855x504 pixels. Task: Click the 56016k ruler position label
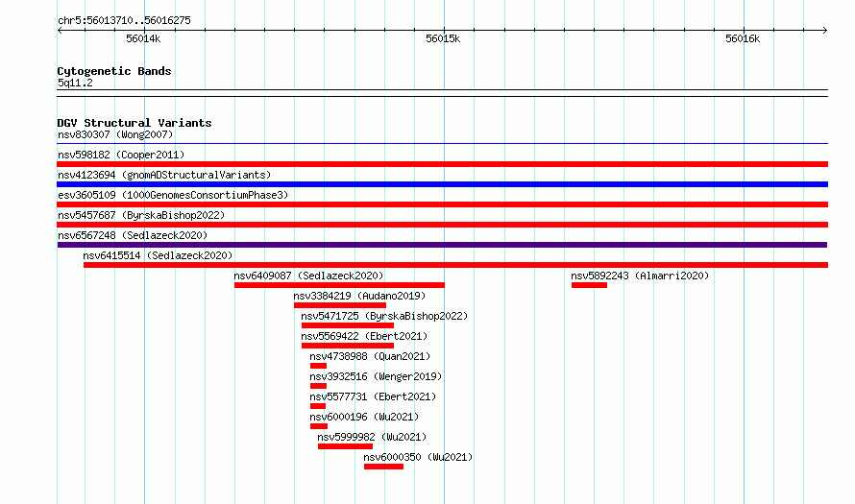click(743, 38)
